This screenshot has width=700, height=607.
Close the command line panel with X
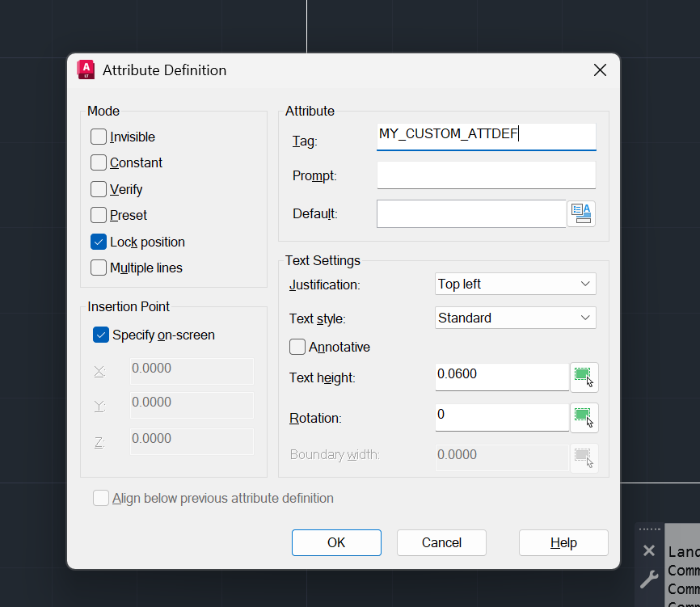[x=649, y=550]
